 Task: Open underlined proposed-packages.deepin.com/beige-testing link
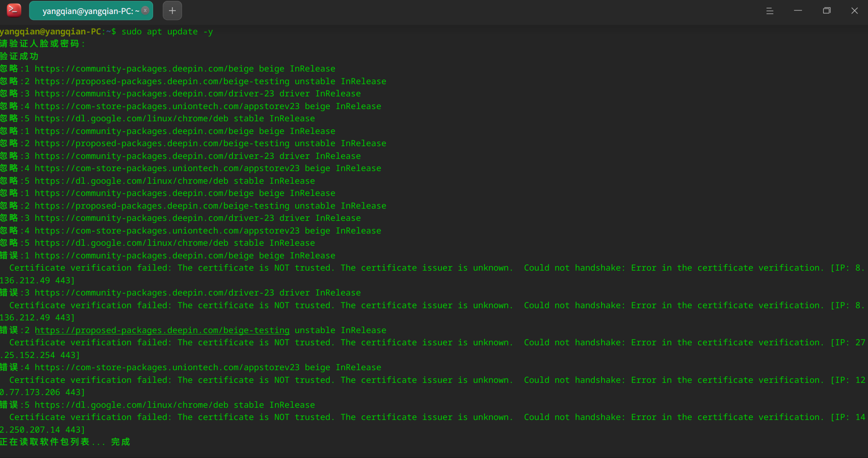pos(162,330)
